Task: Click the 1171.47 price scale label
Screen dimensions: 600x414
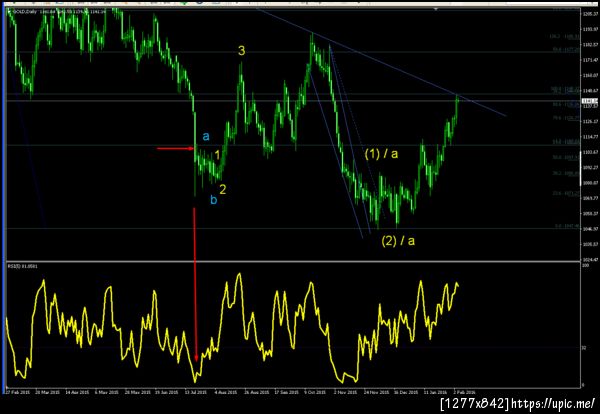Action: point(590,60)
